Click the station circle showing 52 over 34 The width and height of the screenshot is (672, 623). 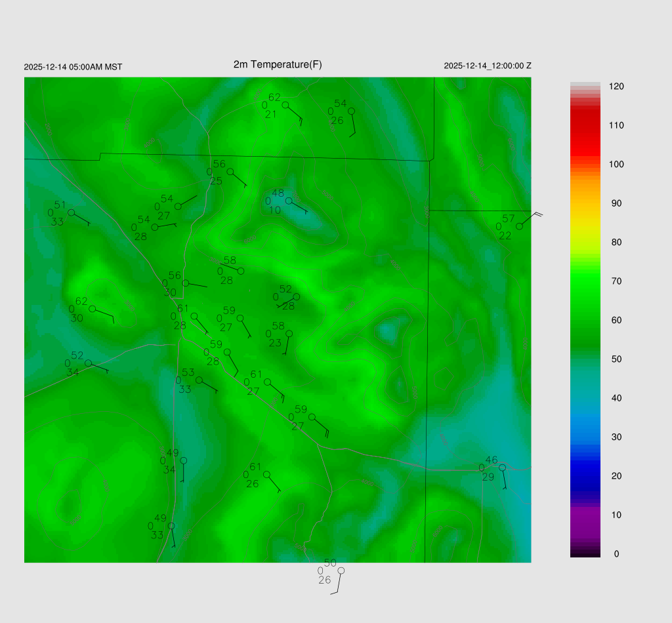88,363
